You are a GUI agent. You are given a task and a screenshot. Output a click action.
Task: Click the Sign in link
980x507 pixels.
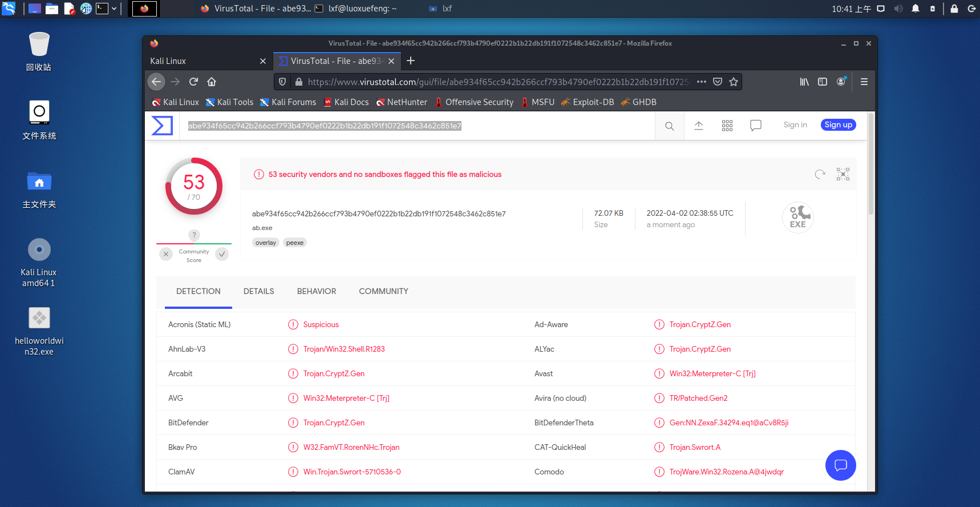click(795, 125)
